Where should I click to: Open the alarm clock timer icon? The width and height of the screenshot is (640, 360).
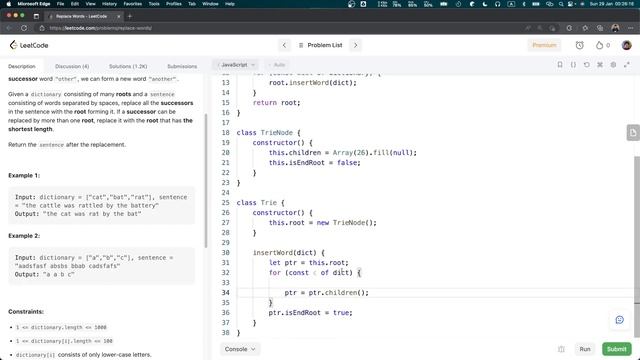580,45
